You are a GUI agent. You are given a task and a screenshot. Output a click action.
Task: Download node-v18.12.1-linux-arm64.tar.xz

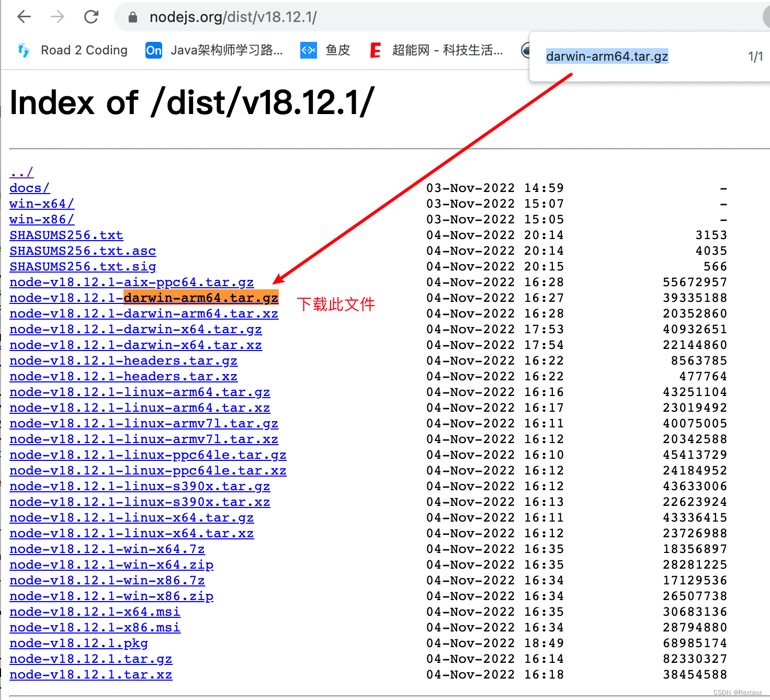click(140, 408)
